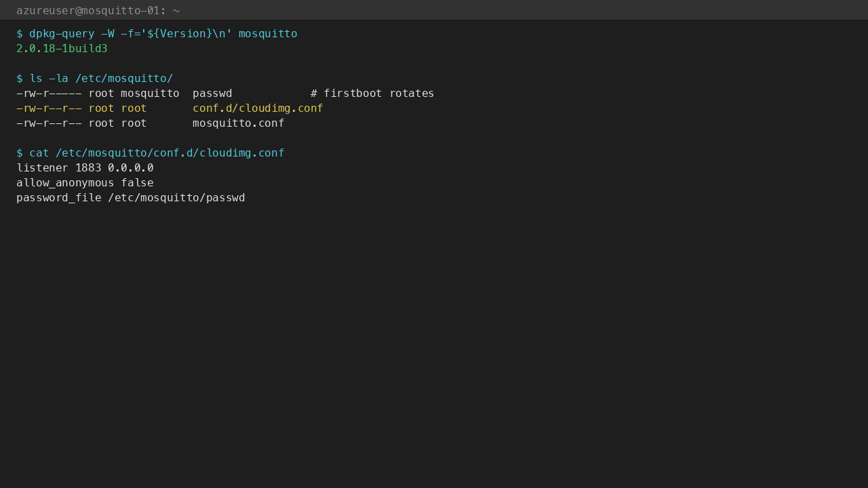This screenshot has width=868, height=488.
Task: Click the passwd file name in listing
Action: click(x=212, y=94)
